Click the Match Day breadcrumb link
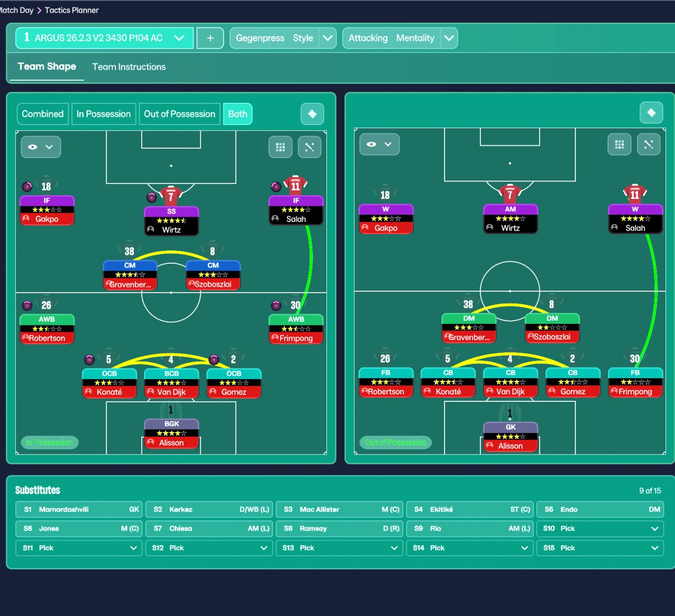 click(x=16, y=10)
